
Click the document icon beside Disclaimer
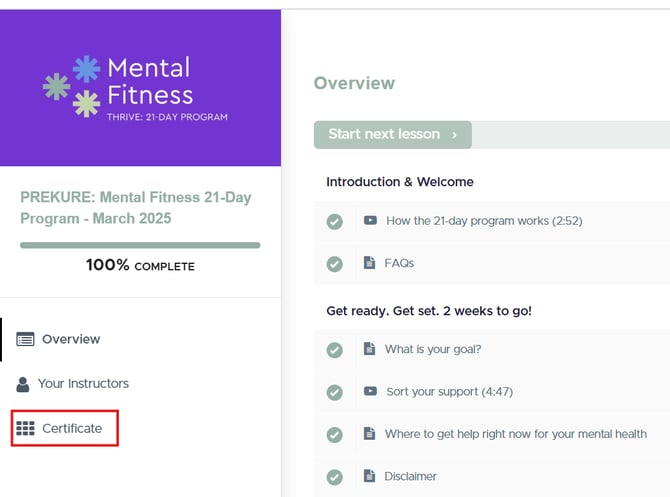369,476
